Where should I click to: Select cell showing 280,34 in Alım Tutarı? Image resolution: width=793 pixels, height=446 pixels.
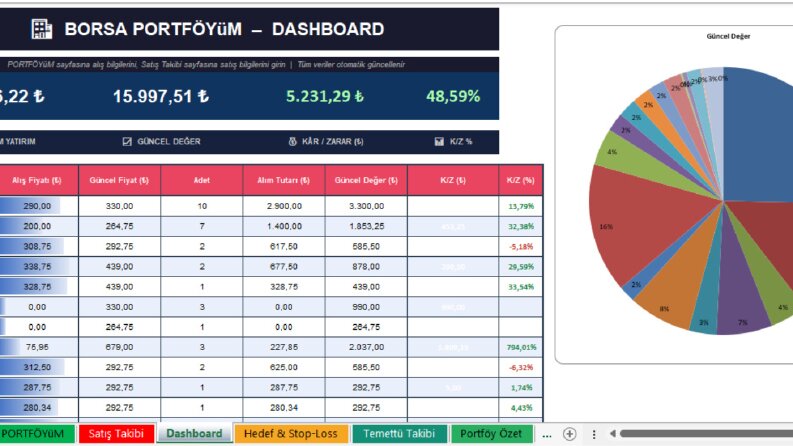tap(284, 408)
